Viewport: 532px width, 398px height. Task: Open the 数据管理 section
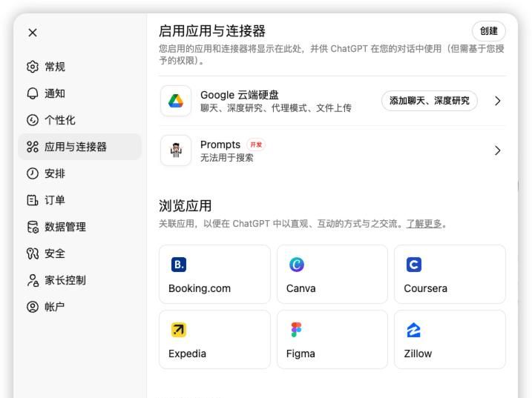(79, 227)
